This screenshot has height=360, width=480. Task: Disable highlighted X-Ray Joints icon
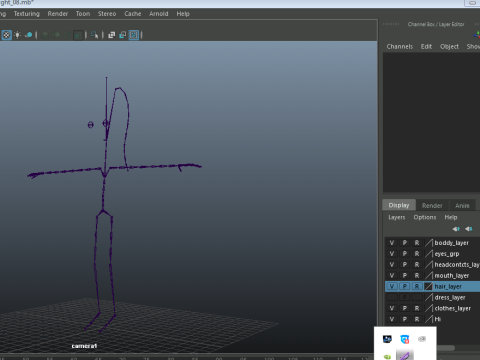click(x=134, y=35)
